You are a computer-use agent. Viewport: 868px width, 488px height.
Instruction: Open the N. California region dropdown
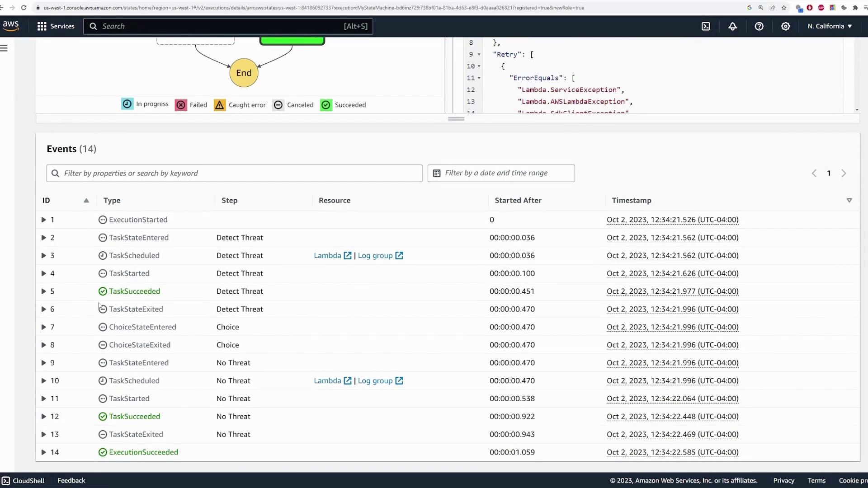tap(830, 26)
